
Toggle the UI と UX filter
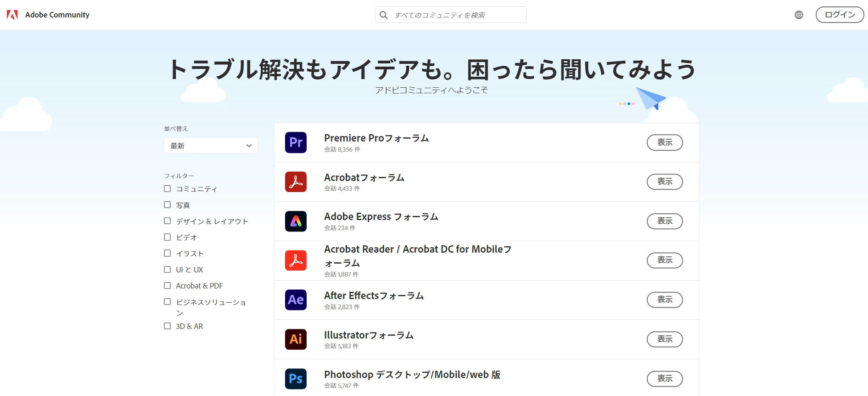click(x=168, y=270)
